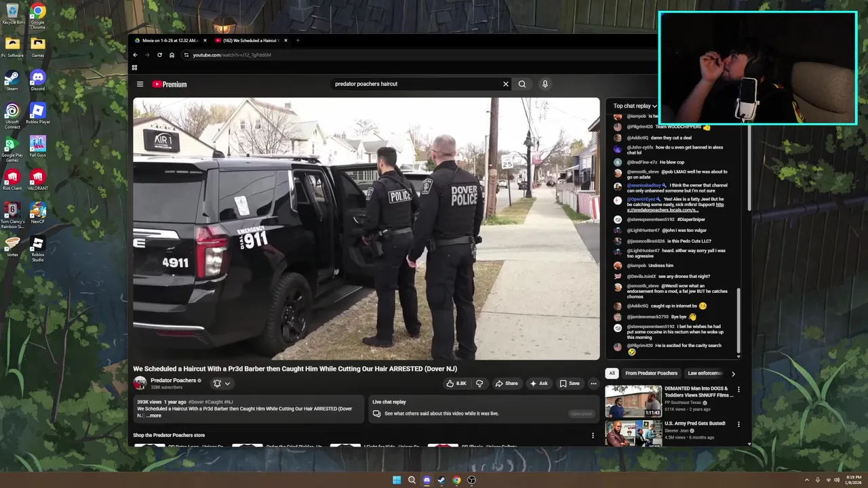
Task: Open options for DEMANTED Man video
Action: [x=738, y=390]
